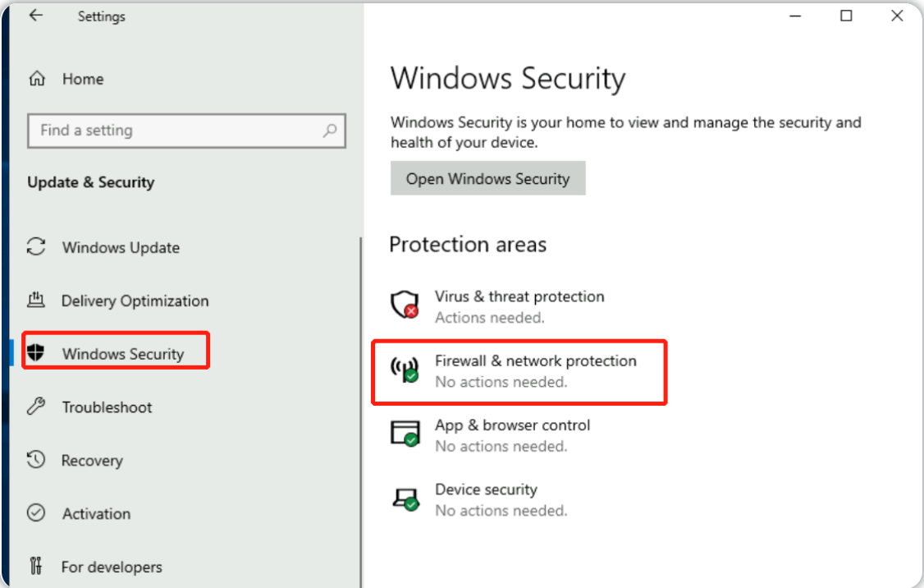
Task: Click the back arrow in Settings
Action: 36,16
